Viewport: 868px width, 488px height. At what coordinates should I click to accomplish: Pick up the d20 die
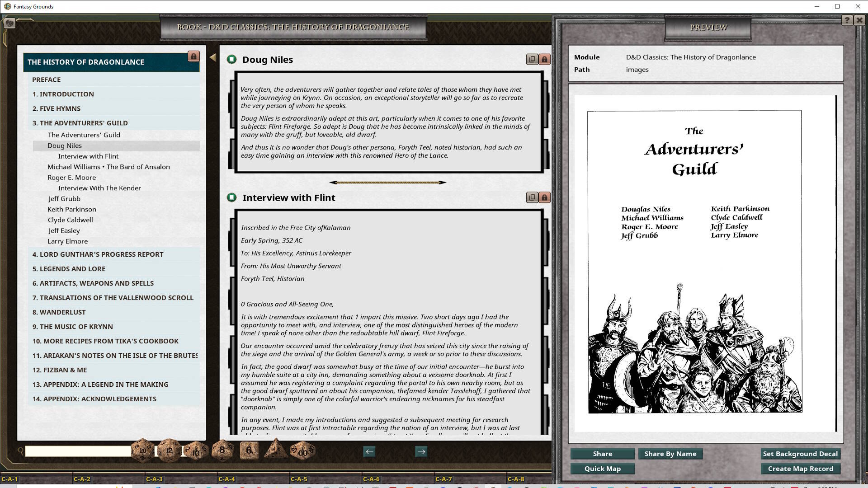(x=142, y=450)
